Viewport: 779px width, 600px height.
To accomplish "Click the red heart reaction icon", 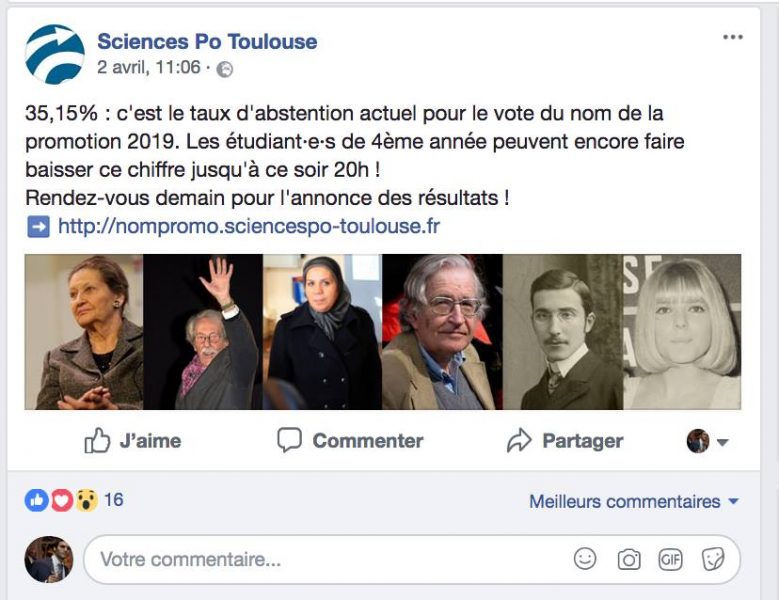I will [x=61, y=500].
